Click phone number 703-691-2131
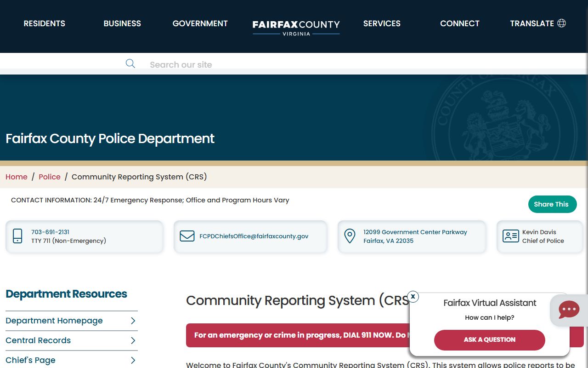Image resolution: width=588 pixels, height=368 pixels. click(51, 232)
